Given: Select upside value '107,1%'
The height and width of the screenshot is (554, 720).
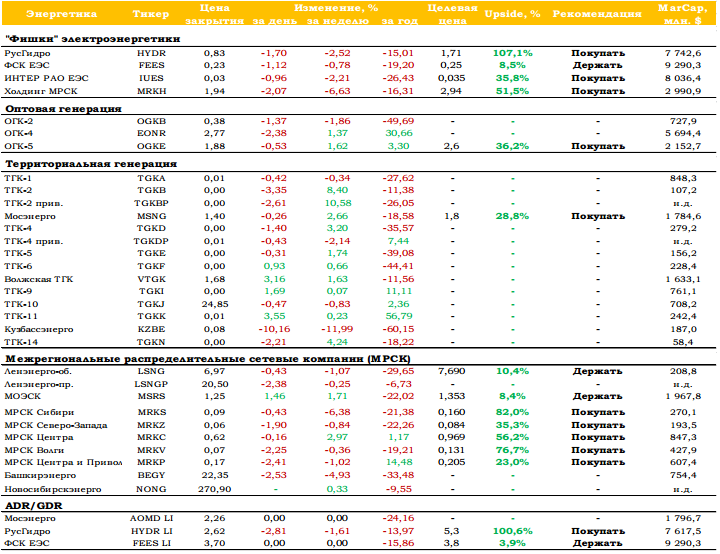Looking at the screenshot, I should coord(512,53).
